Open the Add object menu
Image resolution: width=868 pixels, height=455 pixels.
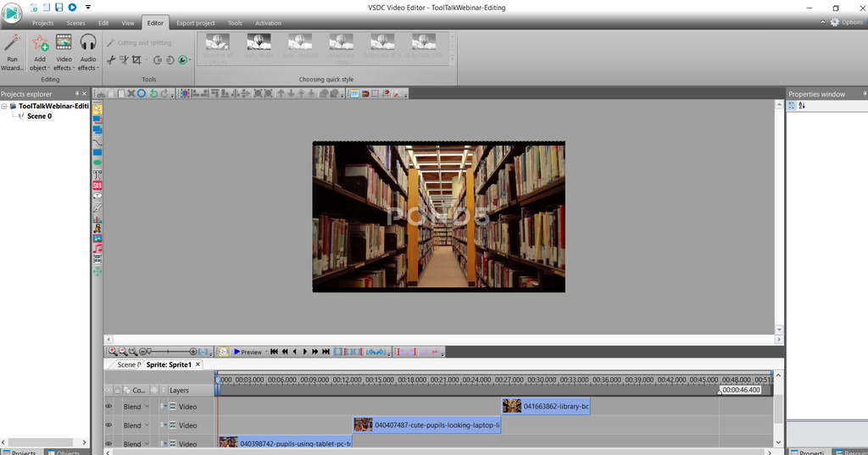coord(39,53)
